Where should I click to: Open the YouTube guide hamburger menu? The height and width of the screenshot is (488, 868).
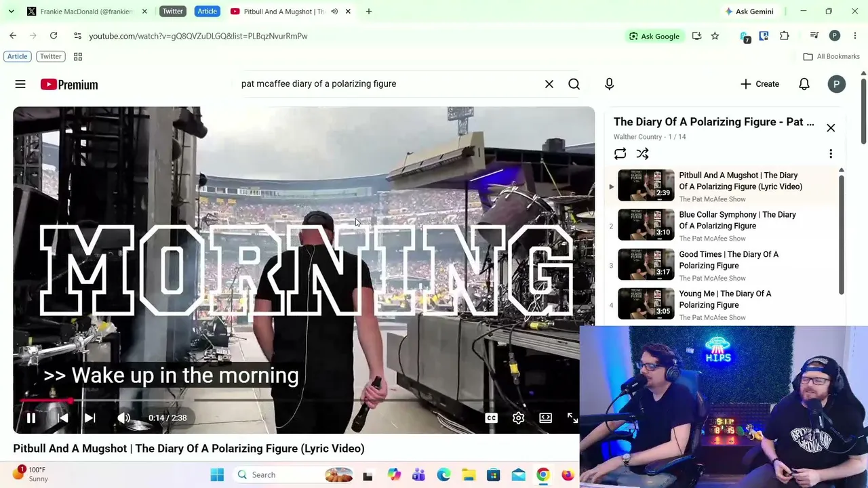click(20, 84)
